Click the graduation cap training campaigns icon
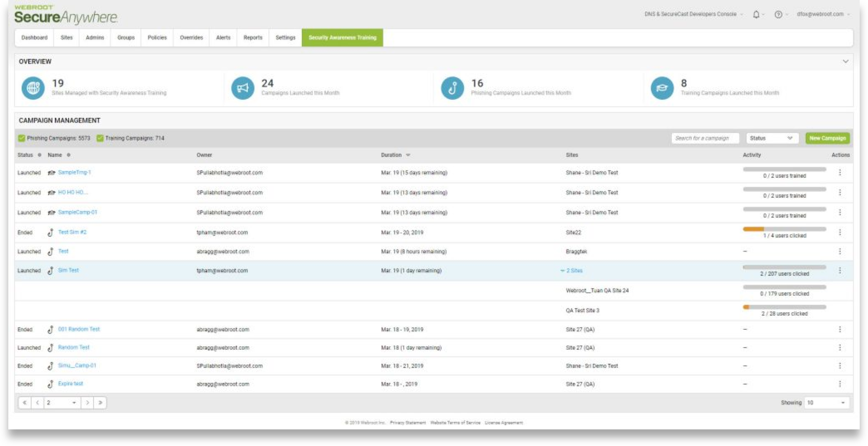Viewport: 868px width, 446px height. click(x=662, y=88)
